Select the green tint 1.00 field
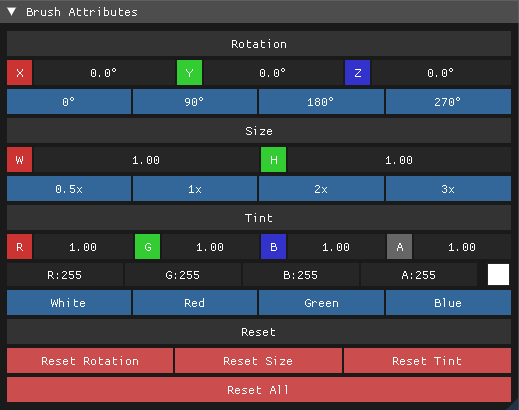Image resolution: width=519 pixels, height=410 pixels. [x=210, y=247]
